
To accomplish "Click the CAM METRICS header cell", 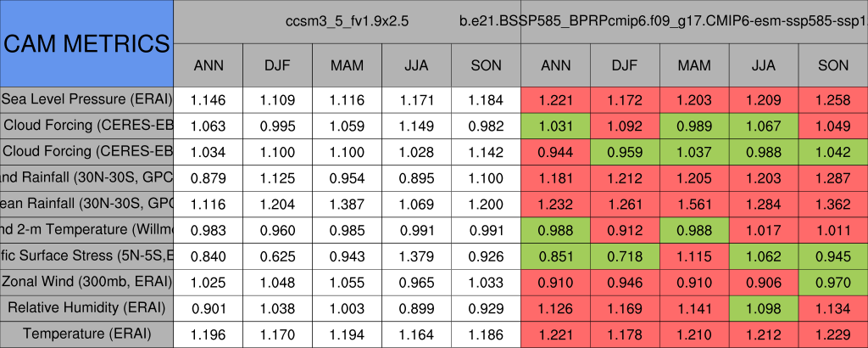I will tap(86, 43).
